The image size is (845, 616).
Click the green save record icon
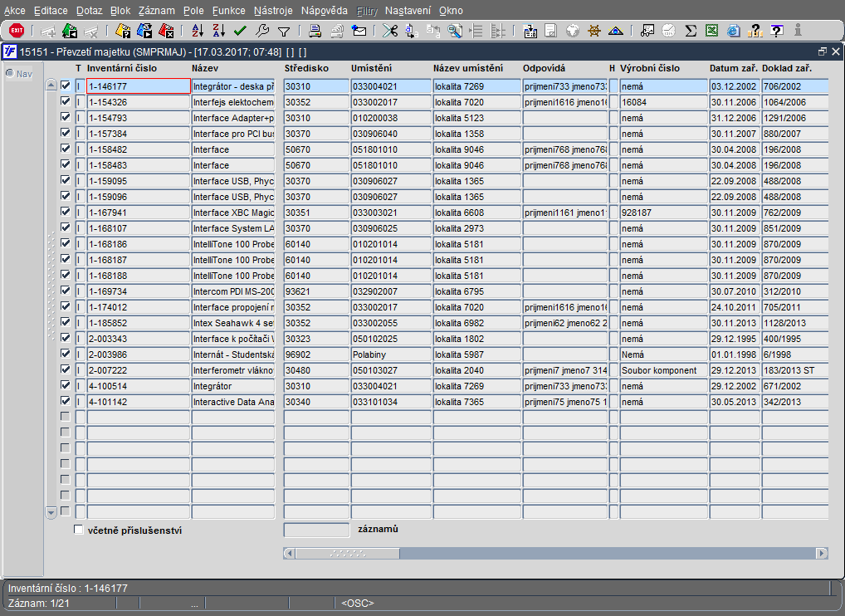(x=70, y=31)
